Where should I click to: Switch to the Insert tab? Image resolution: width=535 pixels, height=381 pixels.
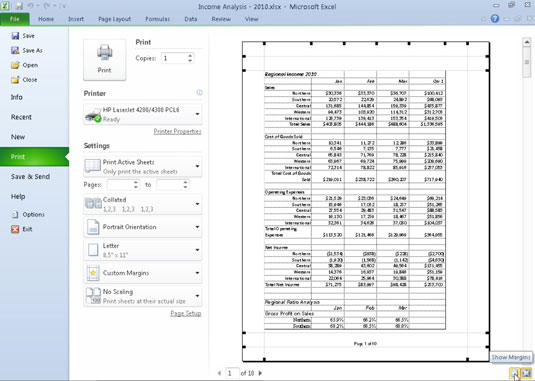(x=76, y=19)
